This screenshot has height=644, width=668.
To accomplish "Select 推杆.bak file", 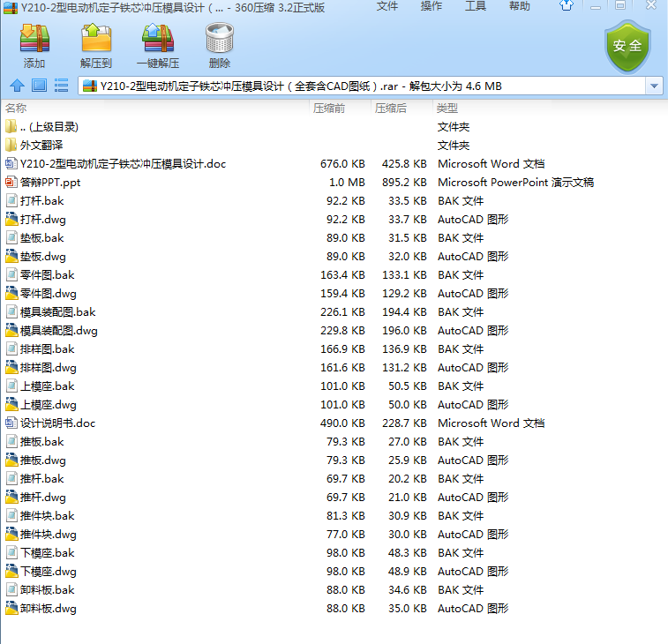I will 41,479.
